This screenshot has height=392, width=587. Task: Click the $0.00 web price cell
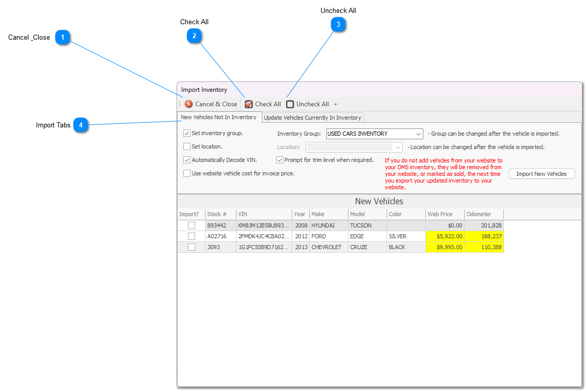(445, 225)
